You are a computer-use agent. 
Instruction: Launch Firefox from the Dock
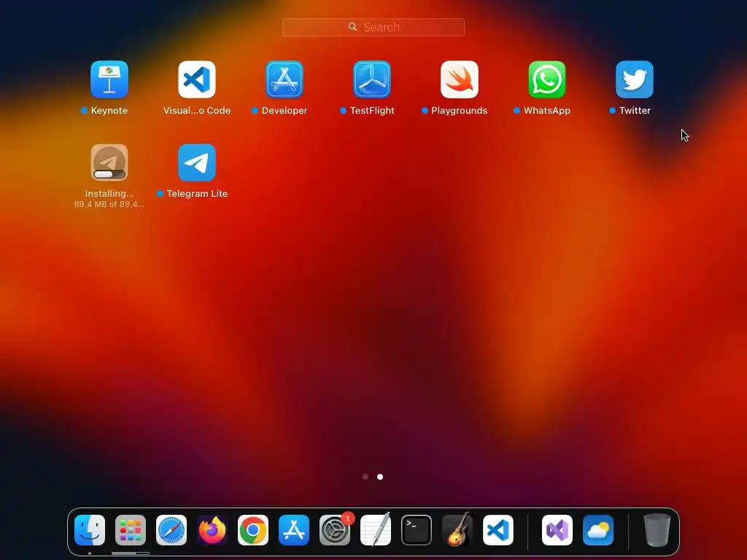(x=212, y=530)
